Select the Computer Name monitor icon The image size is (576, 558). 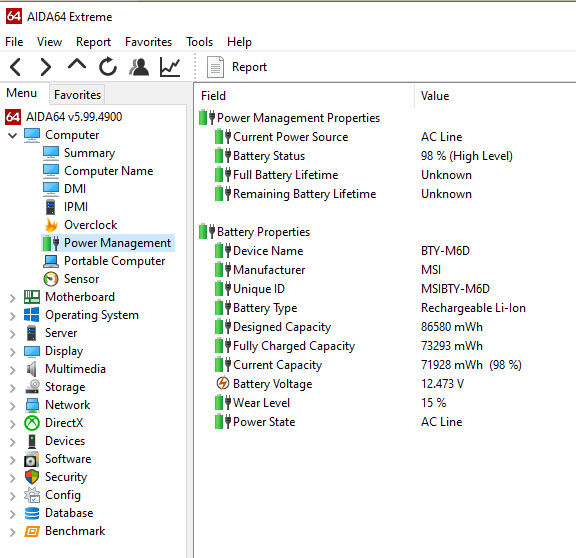[51, 171]
